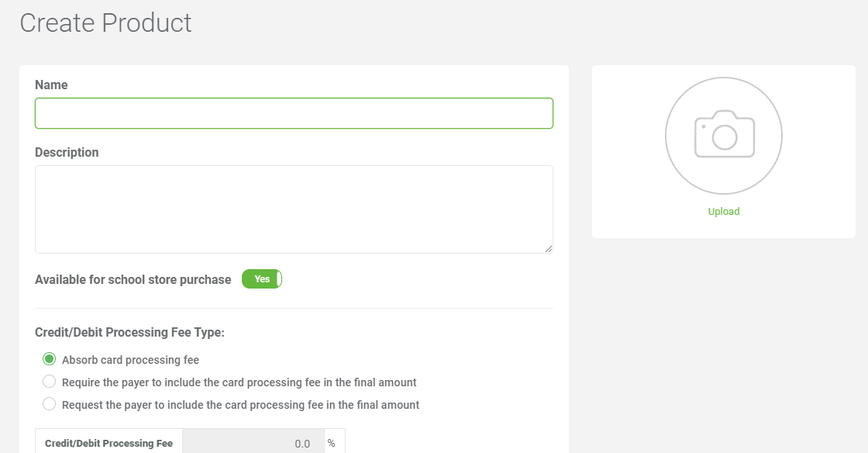Click the Credit/Debit Processing Fee Type heading
This screenshot has height=453, width=868.
pos(129,332)
